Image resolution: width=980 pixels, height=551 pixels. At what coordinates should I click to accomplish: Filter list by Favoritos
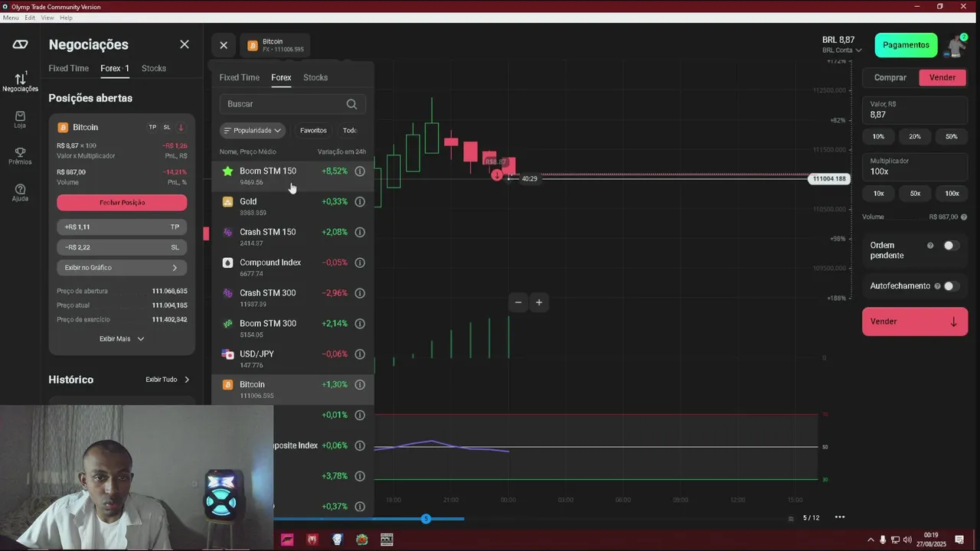[313, 131]
